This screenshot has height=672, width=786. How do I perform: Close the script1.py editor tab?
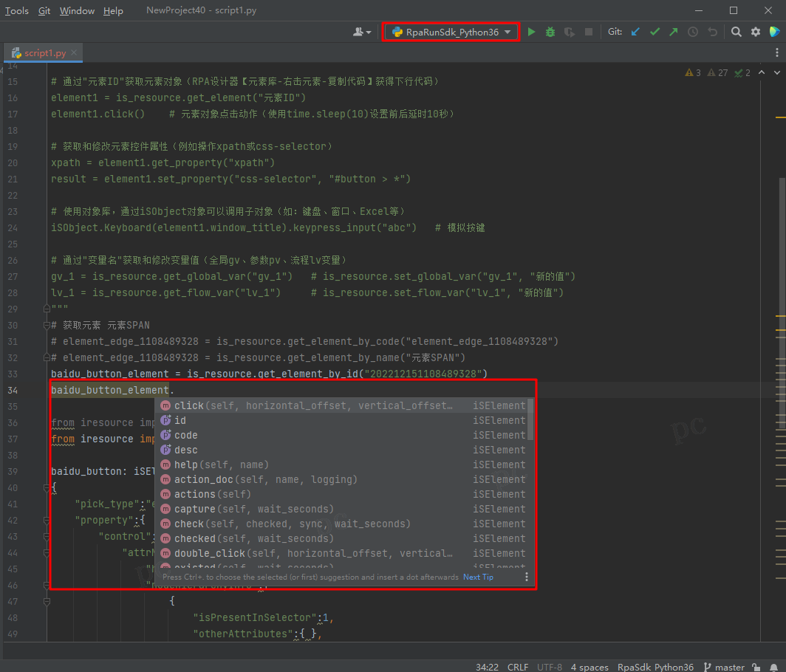click(75, 53)
